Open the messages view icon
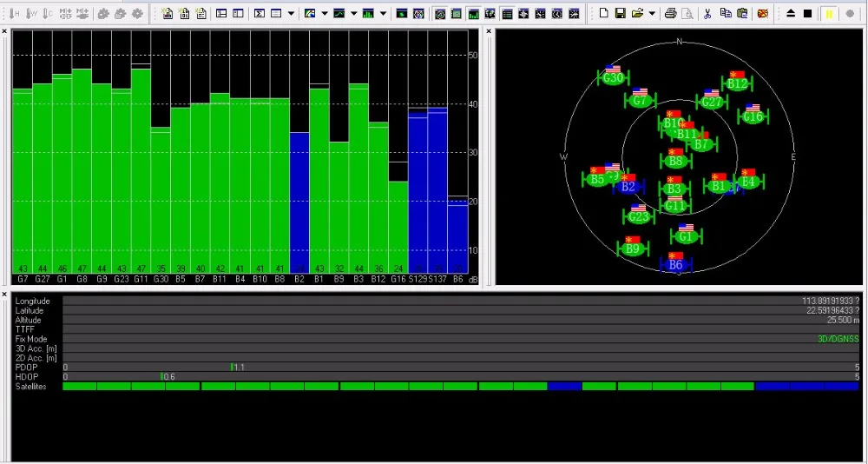This screenshot has height=464, width=868. pos(221,13)
